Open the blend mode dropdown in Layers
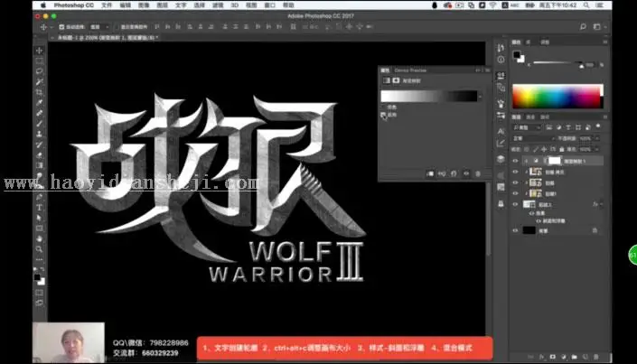The image size is (637, 364). 532,138
